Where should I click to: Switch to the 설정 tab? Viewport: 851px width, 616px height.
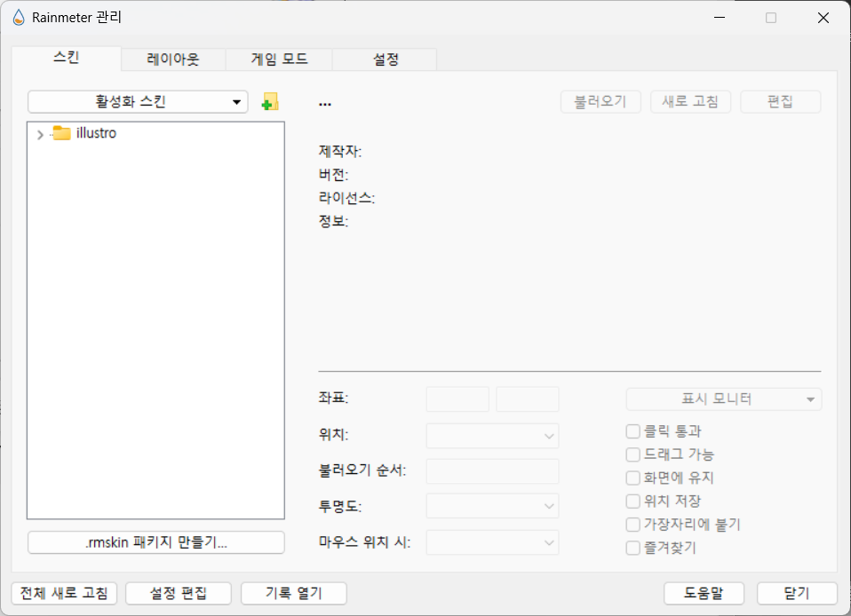(x=385, y=59)
